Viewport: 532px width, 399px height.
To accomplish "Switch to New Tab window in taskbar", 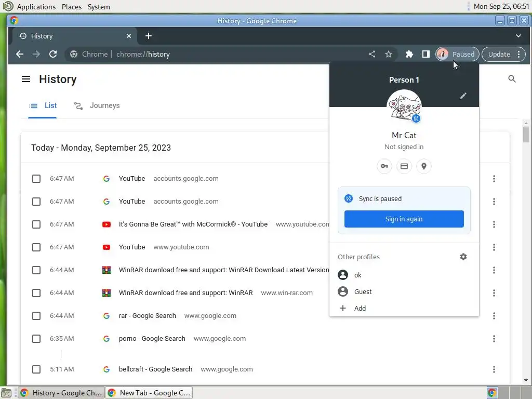I will point(149,393).
